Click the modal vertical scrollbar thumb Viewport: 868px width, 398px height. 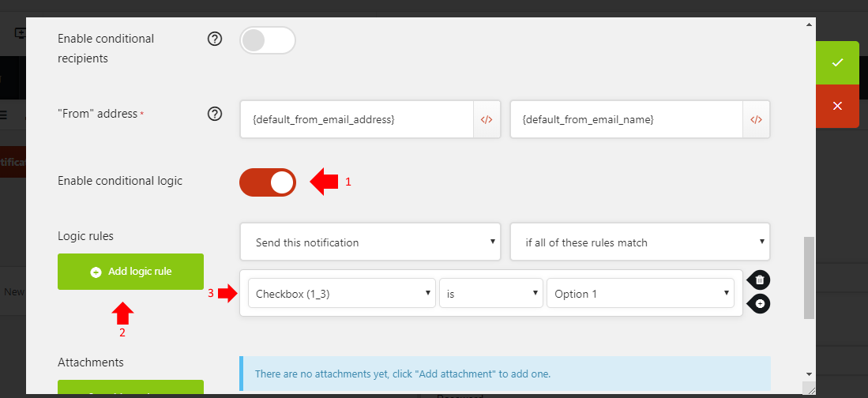[x=809, y=276]
